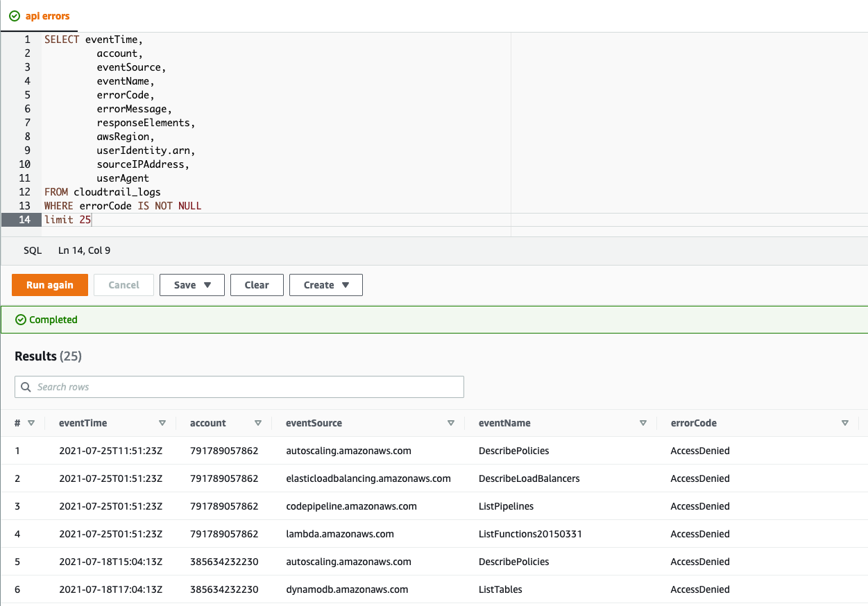The width and height of the screenshot is (868, 606).
Task: Click the limit 25 line in editor
Action: [67, 220]
